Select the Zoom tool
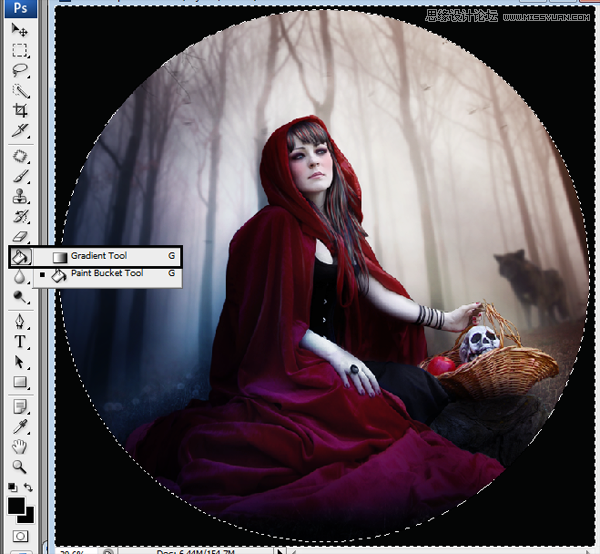600x554 pixels. pyautogui.click(x=20, y=466)
